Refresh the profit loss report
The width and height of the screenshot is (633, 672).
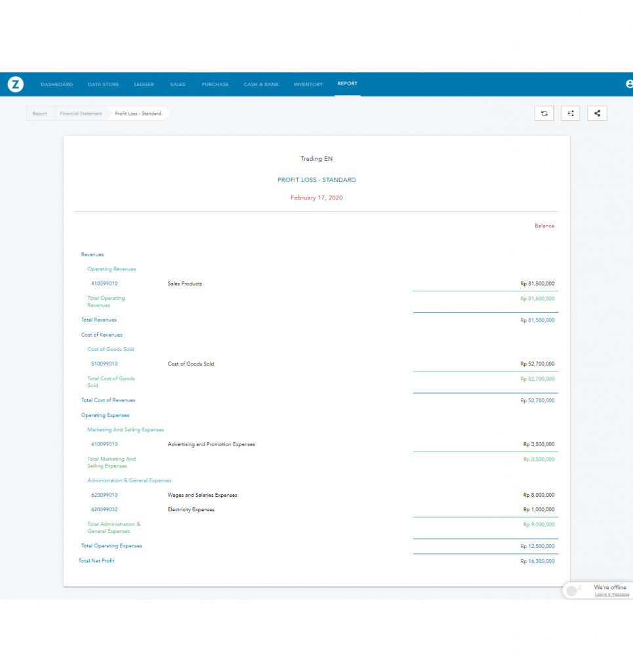point(544,114)
